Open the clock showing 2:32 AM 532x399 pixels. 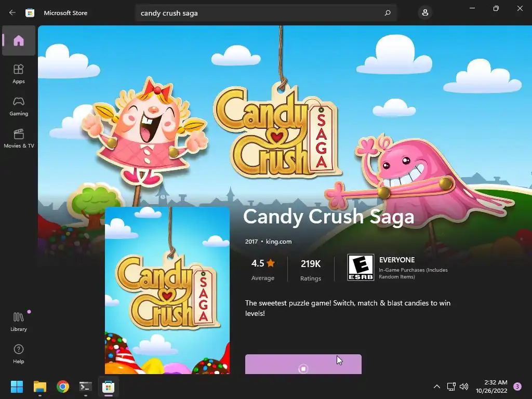click(491, 387)
